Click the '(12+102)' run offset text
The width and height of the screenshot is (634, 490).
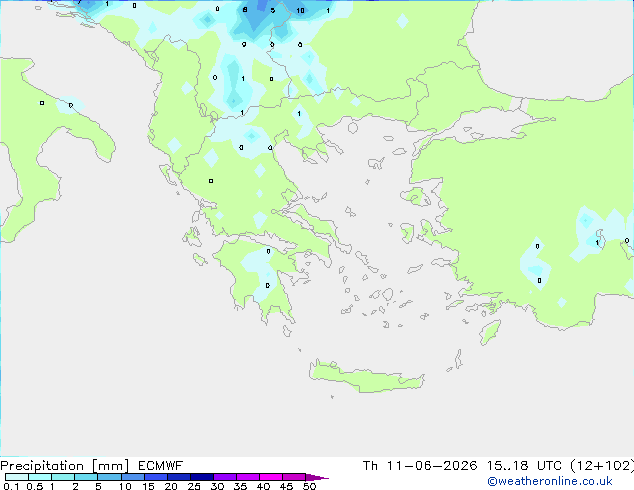(602, 466)
